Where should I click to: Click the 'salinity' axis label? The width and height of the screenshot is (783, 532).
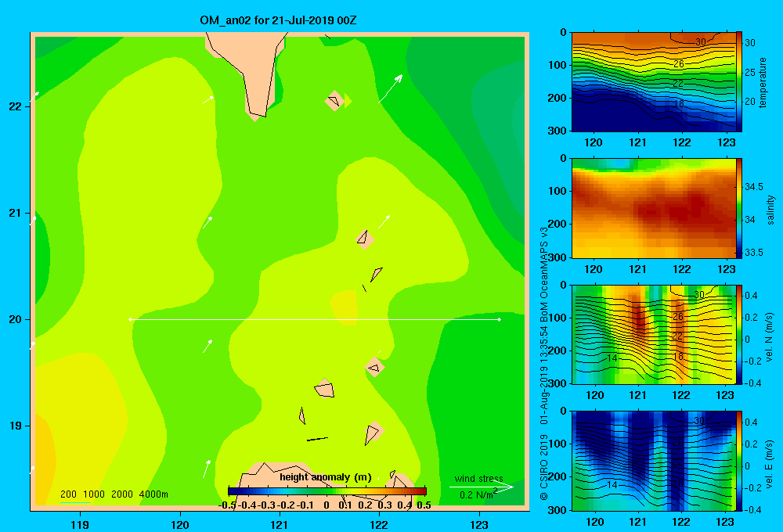(770, 210)
